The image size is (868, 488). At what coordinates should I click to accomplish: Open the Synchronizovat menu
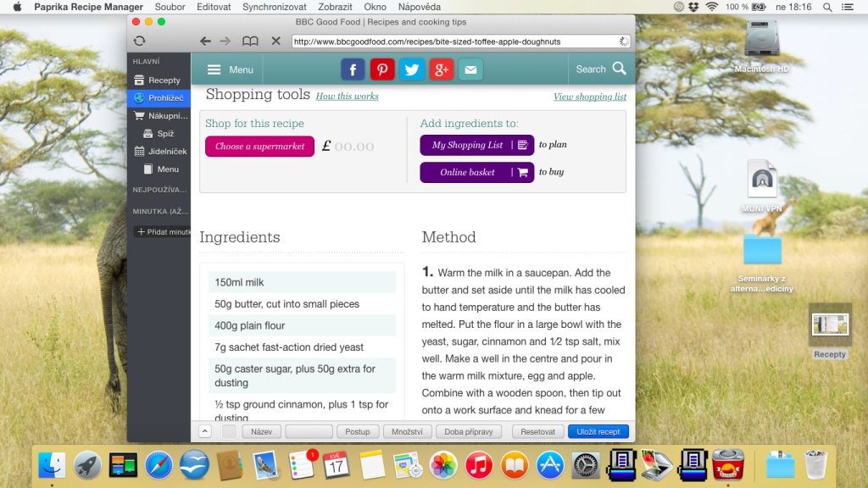tap(274, 7)
